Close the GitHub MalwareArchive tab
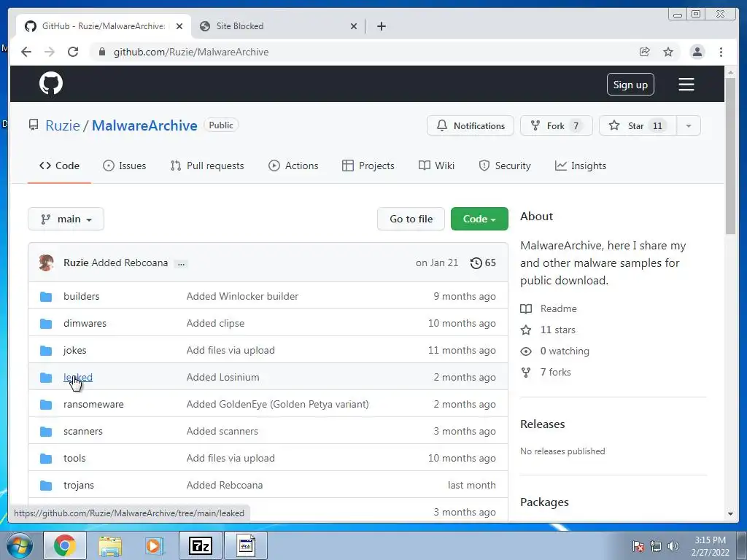 coord(179,26)
